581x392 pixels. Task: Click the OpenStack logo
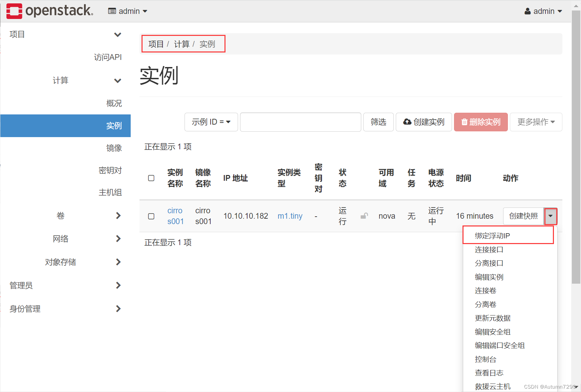(x=49, y=11)
